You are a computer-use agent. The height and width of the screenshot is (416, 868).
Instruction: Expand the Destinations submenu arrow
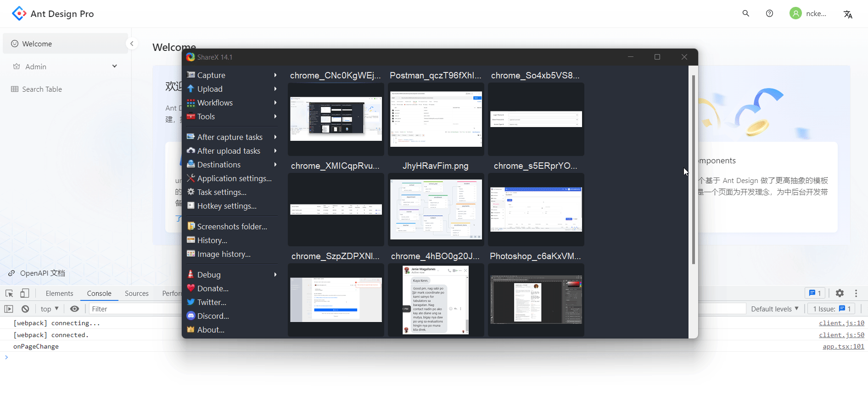[x=275, y=165]
